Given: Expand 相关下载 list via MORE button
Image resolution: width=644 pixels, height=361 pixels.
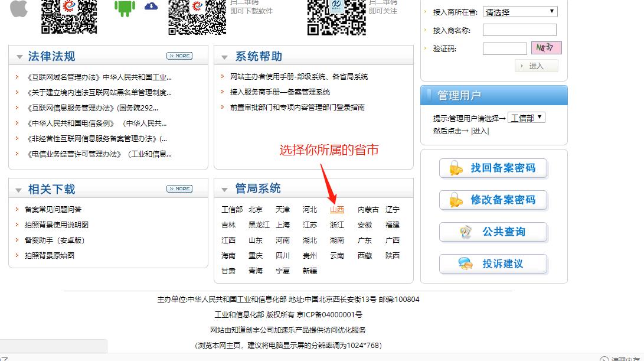Looking at the screenshot, I should point(179,188).
